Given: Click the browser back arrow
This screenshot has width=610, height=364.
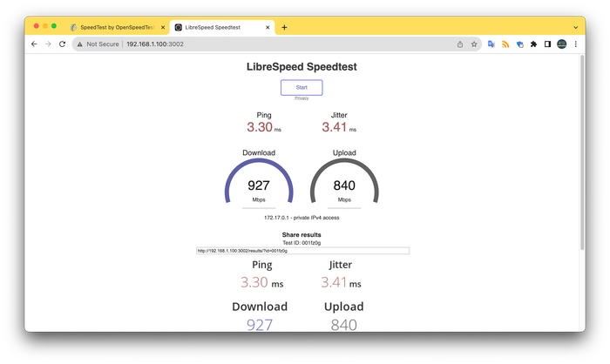Looking at the screenshot, I should [34, 44].
